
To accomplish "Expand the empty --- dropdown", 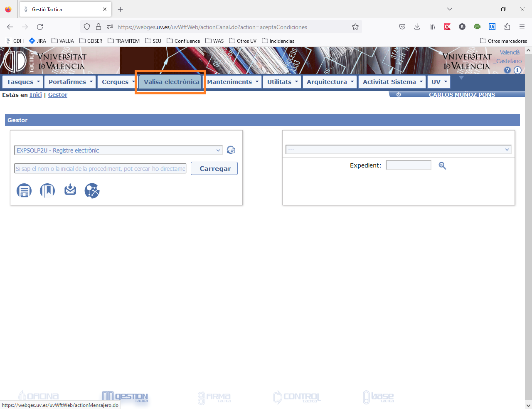I will pos(399,150).
